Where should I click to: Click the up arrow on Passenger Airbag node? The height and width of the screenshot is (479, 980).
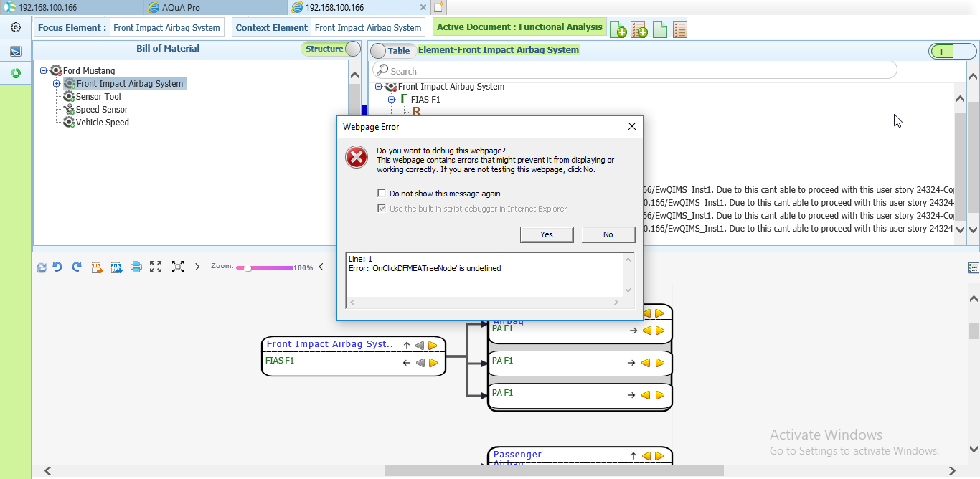tap(633, 456)
